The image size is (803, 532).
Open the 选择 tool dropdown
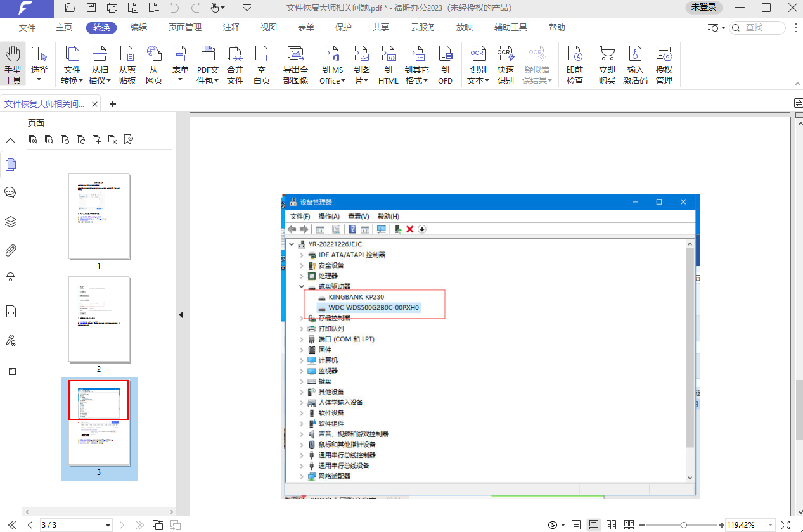pos(39,80)
